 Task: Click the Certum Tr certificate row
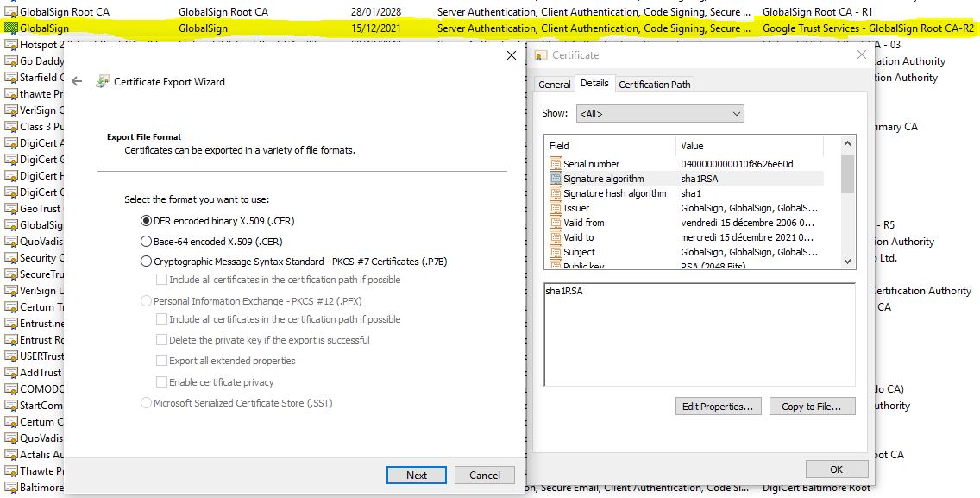33,307
